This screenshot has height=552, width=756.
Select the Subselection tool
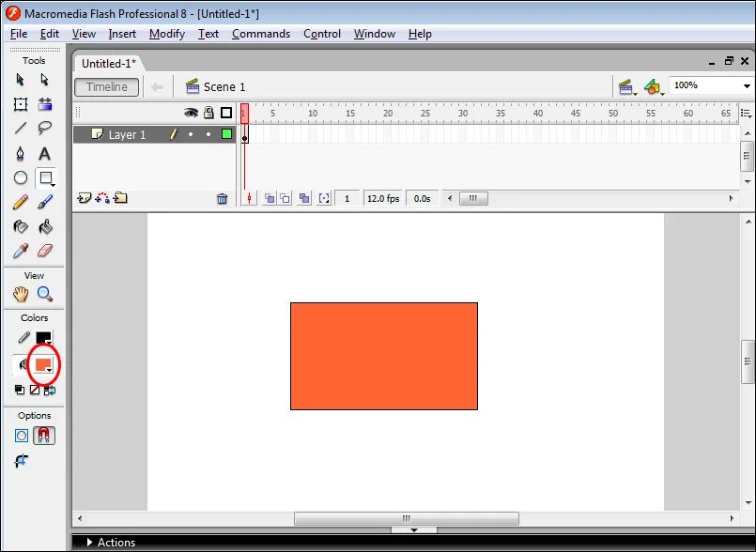45,80
